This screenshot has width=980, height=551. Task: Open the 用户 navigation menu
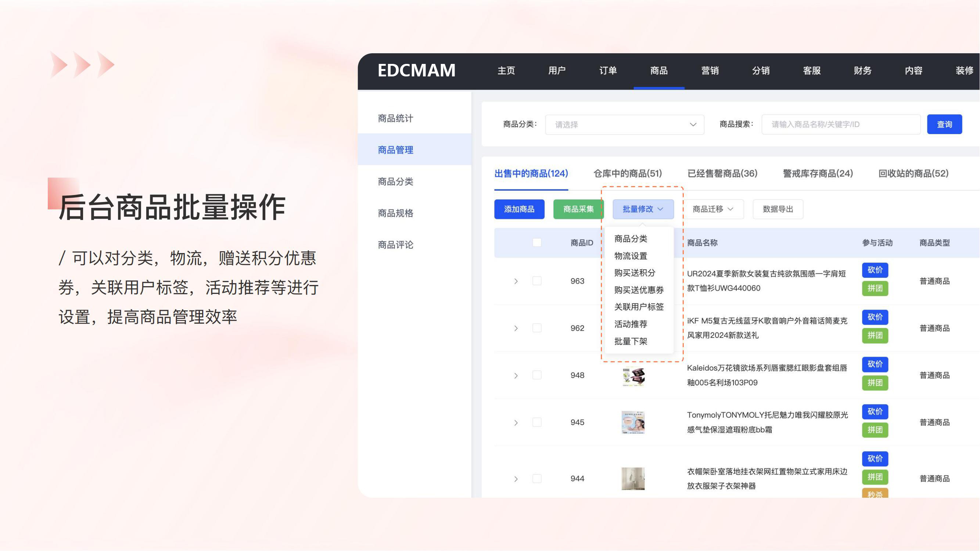557,71
